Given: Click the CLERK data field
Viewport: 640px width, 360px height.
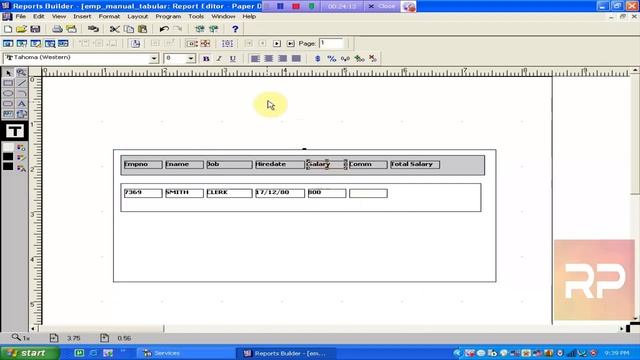Looking at the screenshot, I should click(x=229, y=193).
